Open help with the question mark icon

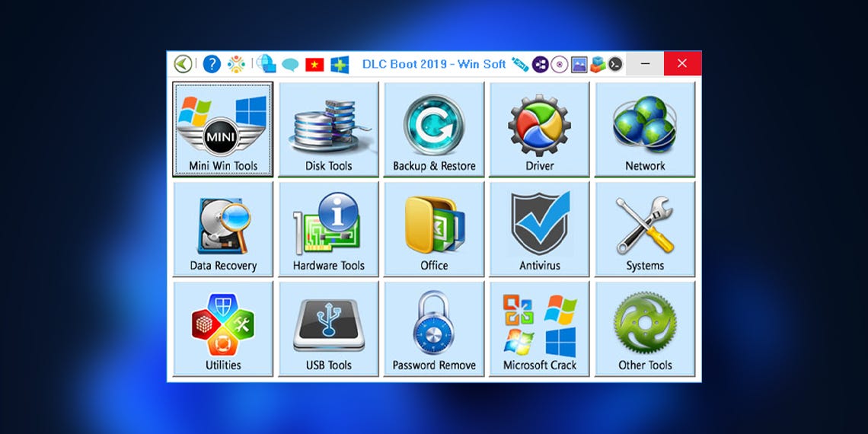pos(212,64)
